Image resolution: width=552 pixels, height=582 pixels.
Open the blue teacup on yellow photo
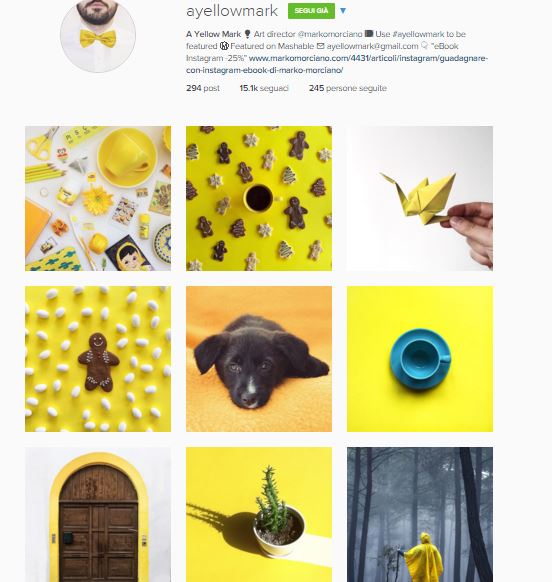(420, 359)
